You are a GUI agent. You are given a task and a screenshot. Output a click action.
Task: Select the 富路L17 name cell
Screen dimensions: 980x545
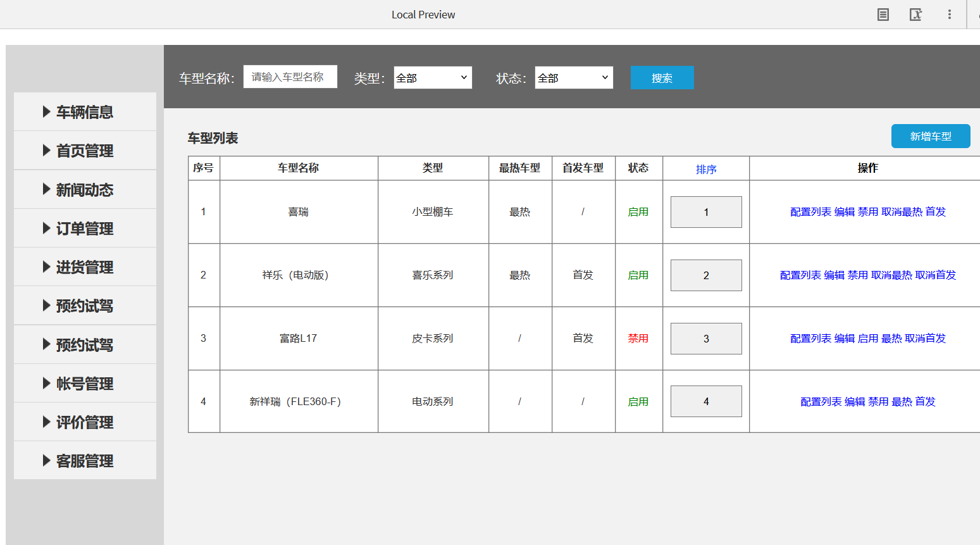tap(299, 339)
